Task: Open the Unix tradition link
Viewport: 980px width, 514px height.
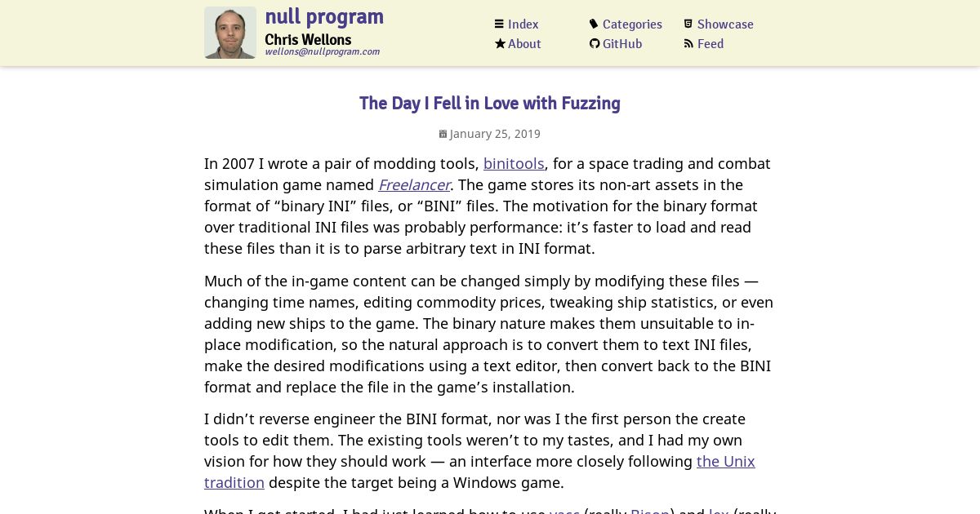Action: click(479, 472)
